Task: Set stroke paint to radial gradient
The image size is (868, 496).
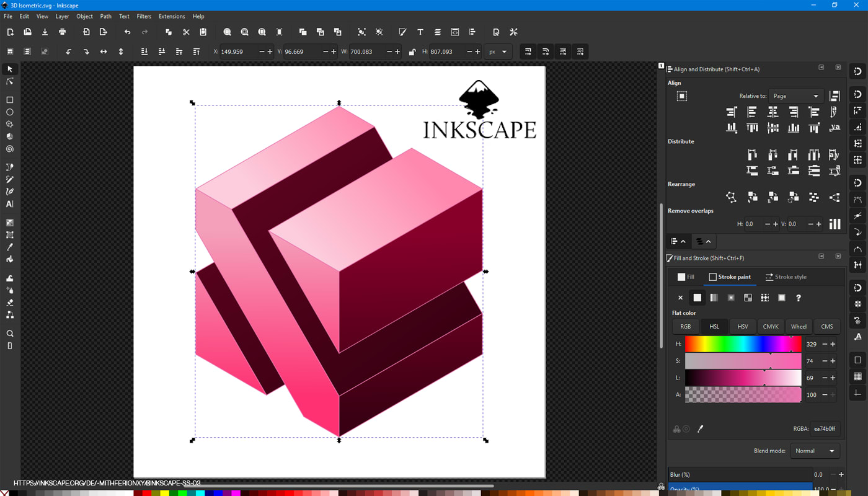Action: [x=730, y=298]
